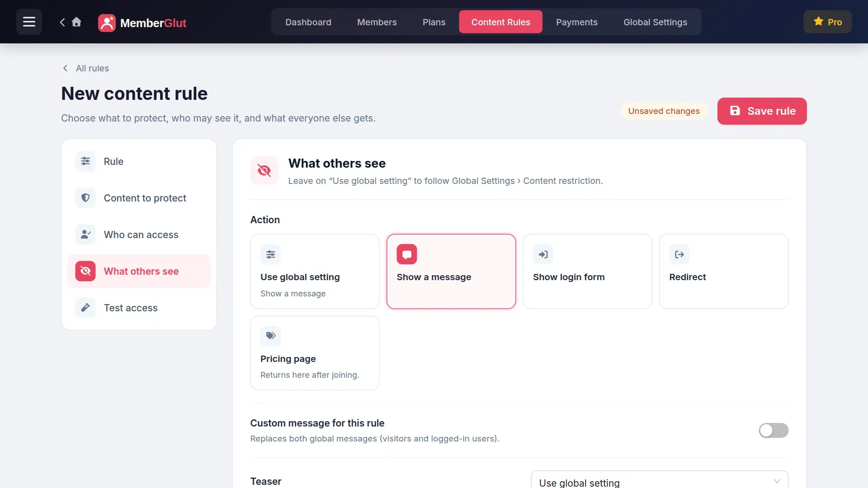Open the Members tab
The width and height of the screenshot is (868, 488).
pyautogui.click(x=377, y=22)
